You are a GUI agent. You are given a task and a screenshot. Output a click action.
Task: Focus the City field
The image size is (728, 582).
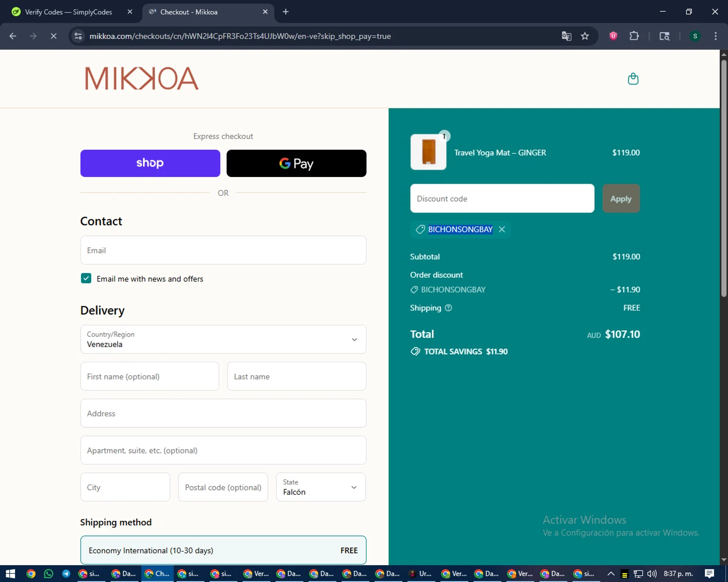point(125,487)
